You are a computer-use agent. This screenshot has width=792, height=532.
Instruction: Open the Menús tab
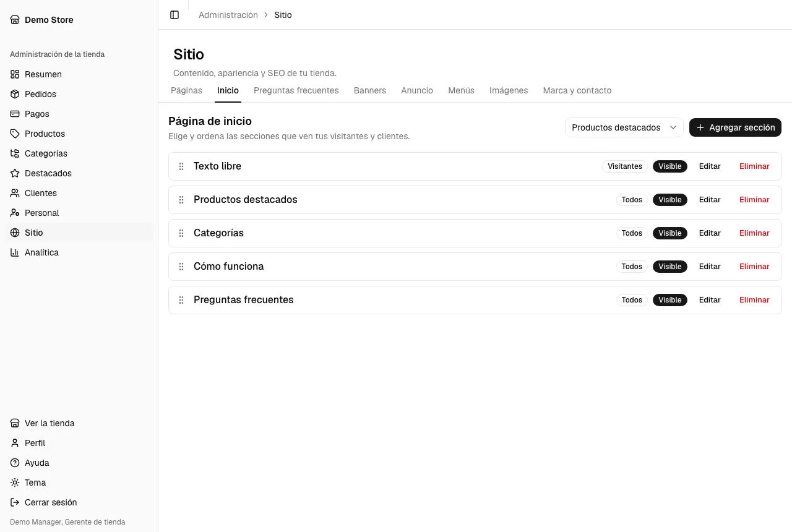pos(461,90)
